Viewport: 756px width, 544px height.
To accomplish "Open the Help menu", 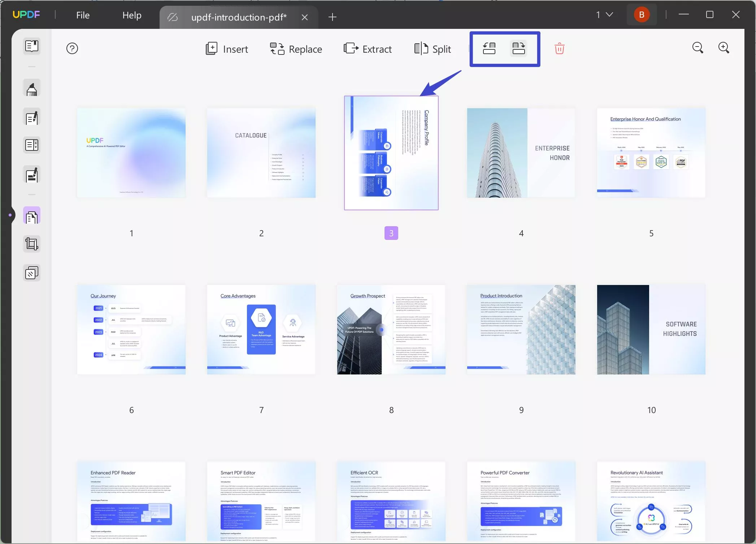I will 131,15.
